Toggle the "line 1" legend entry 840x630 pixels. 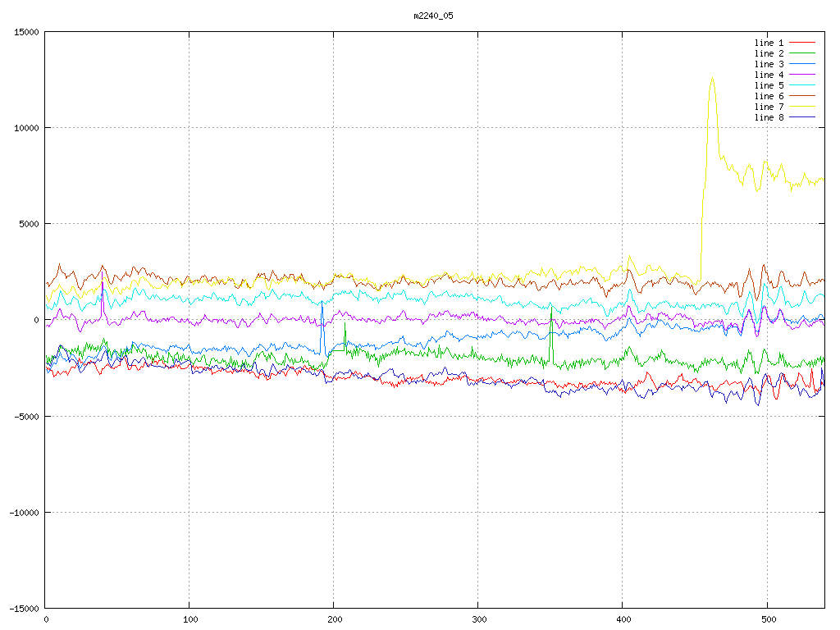tap(769, 43)
